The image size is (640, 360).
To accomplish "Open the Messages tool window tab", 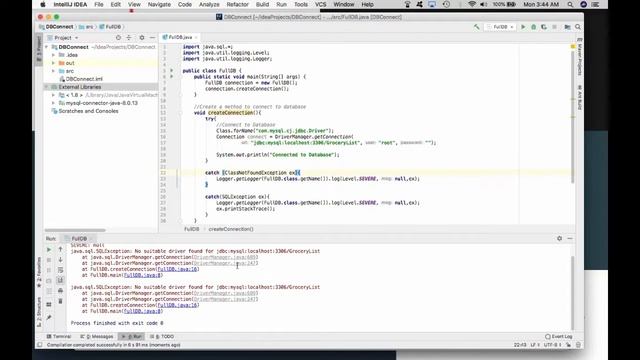I will (97, 337).
